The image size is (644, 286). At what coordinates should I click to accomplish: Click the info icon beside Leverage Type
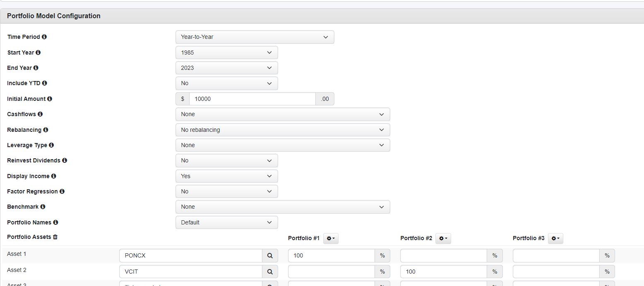click(51, 145)
